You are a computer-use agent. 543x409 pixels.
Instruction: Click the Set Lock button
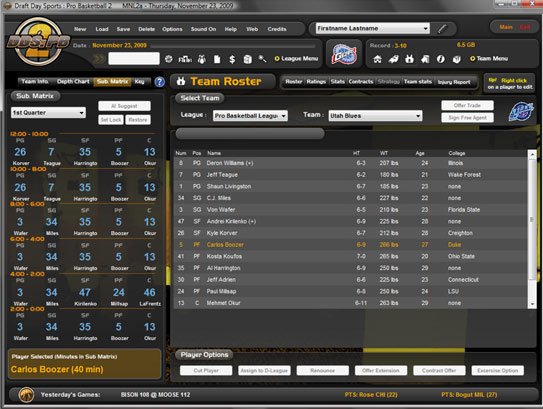(111, 120)
